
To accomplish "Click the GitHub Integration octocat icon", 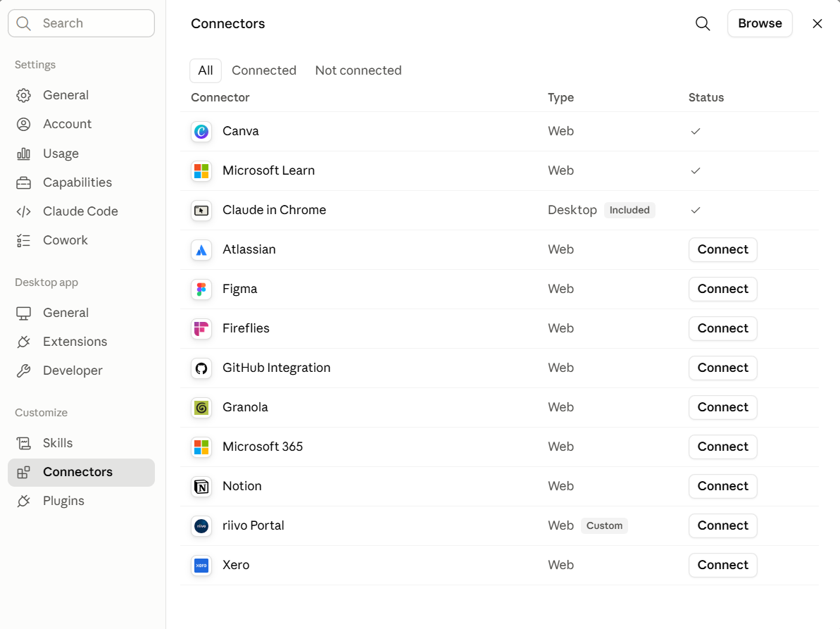I will pos(201,368).
